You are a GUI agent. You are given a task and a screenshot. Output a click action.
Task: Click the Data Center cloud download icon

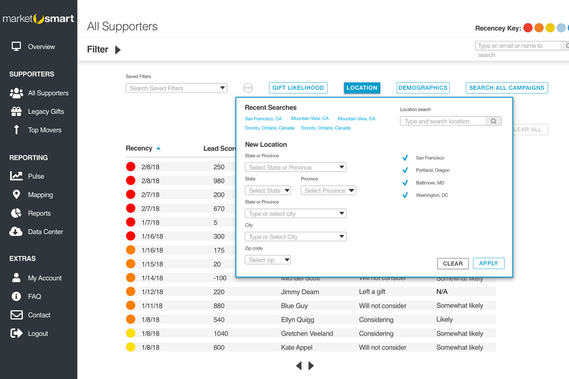point(16,232)
